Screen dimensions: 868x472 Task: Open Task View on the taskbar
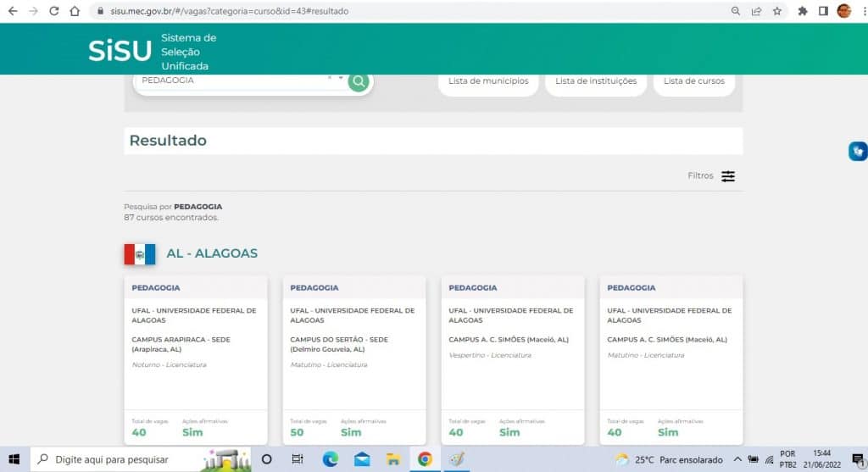[x=298, y=459]
